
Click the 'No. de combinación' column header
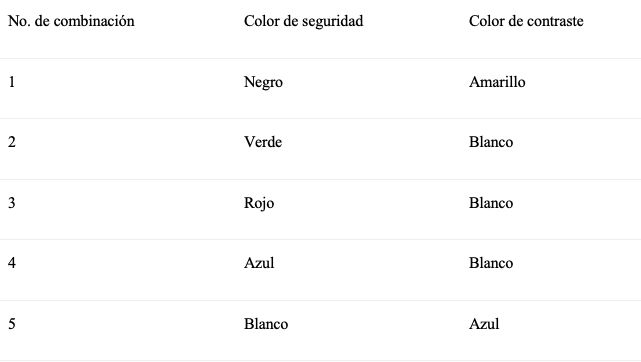(x=71, y=21)
